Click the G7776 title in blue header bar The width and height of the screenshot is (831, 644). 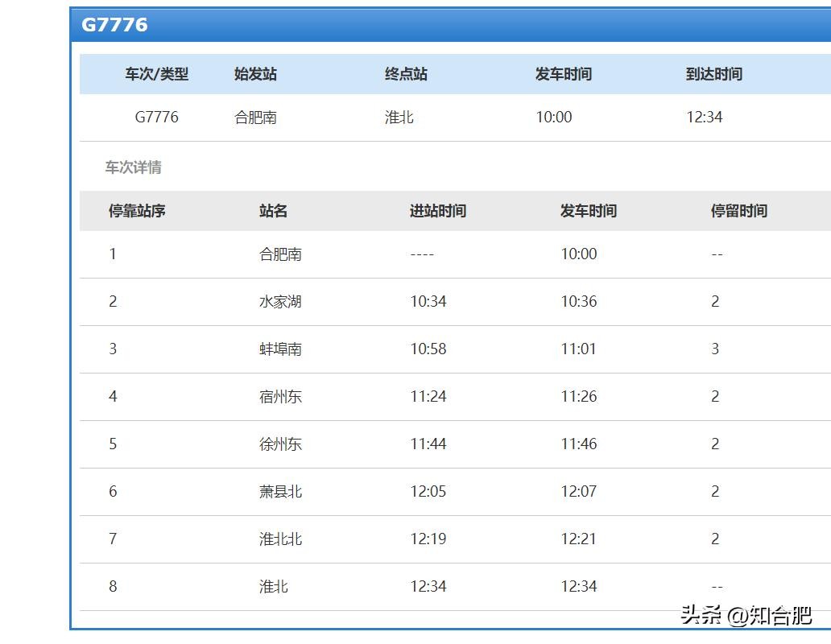pos(114,24)
